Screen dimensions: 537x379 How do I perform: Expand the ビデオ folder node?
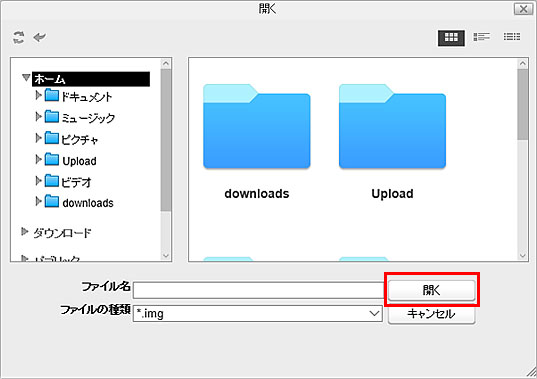[x=38, y=180]
